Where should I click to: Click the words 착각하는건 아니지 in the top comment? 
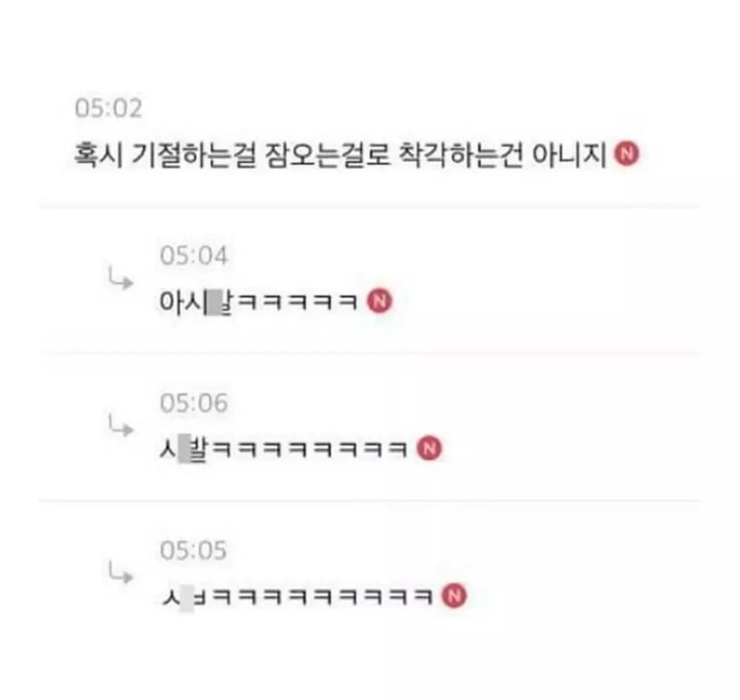pos(503,154)
